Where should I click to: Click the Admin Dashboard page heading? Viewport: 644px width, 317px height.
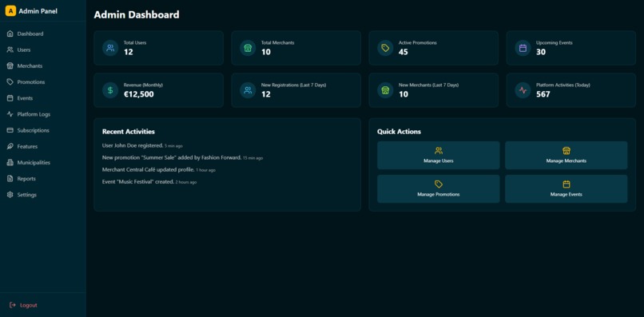tap(137, 15)
